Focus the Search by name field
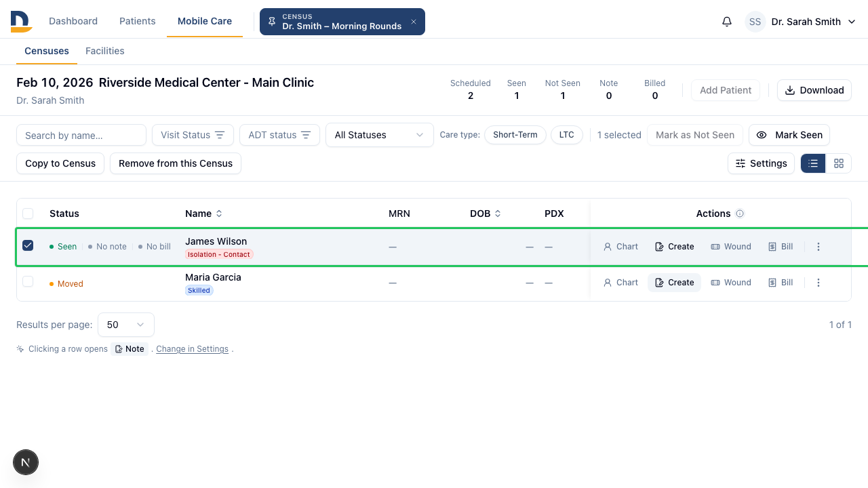The height and width of the screenshot is (488, 868). click(81, 135)
